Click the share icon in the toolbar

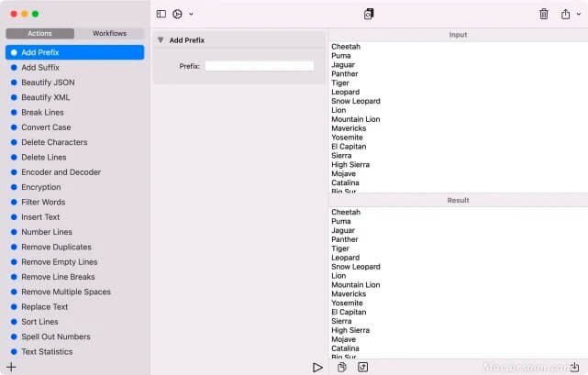click(565, 15)
